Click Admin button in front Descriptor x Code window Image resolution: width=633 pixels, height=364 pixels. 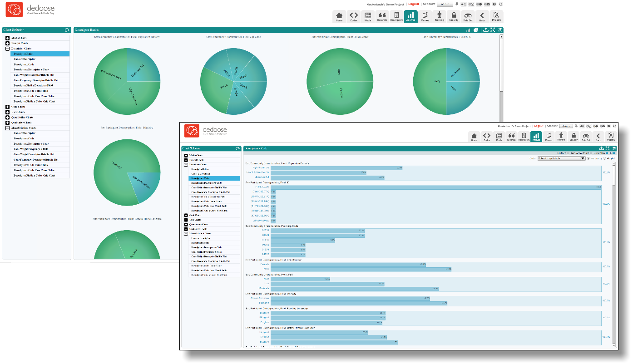(566, 126)
